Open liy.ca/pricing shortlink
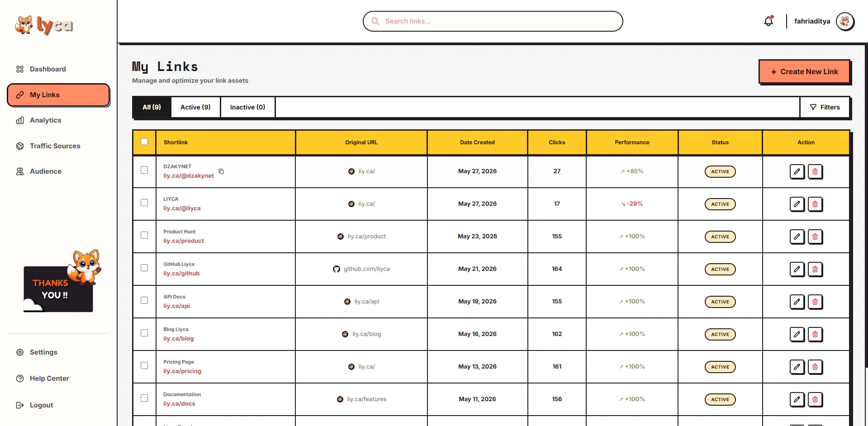Image resolution: width=868 pixels, height=426 pixels. (x=182, y=371)
